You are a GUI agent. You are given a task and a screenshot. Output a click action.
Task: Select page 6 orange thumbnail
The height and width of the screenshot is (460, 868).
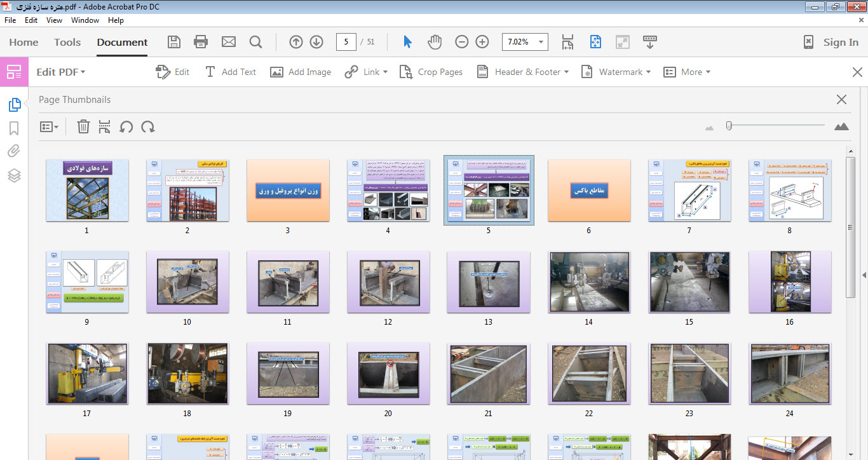589,190
